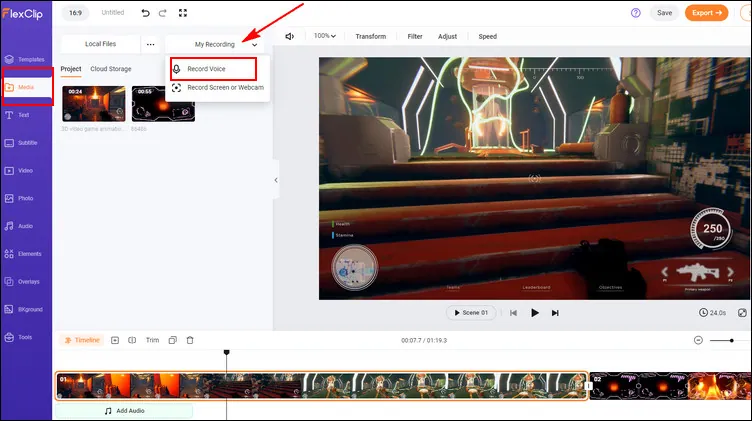This screenshot has height=421, width=752.
Task: Enter fullscreen preview mode
Action: coord(183,13)
